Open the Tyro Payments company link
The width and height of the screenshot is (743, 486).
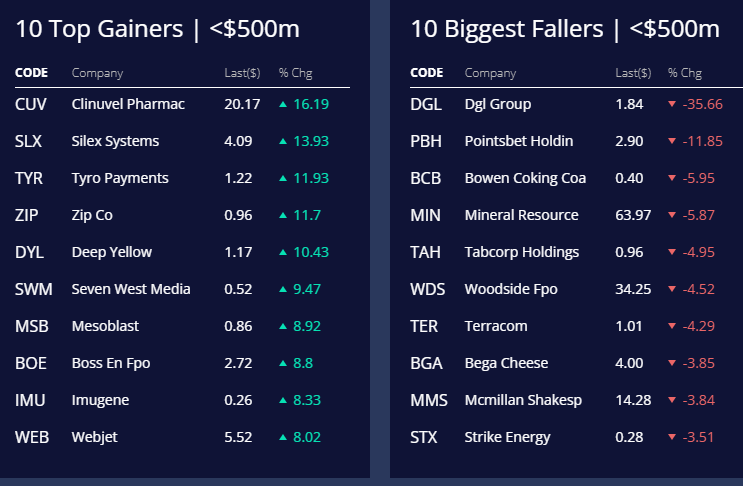120,178
